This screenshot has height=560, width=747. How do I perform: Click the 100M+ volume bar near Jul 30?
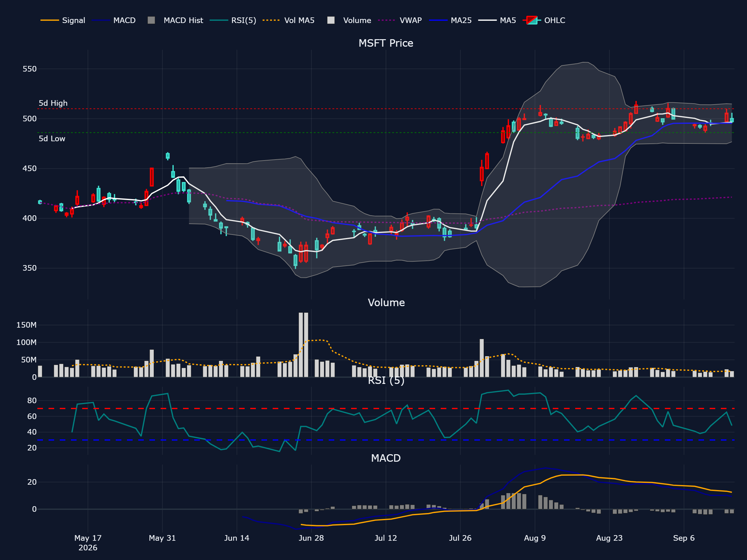click(482, 358)
